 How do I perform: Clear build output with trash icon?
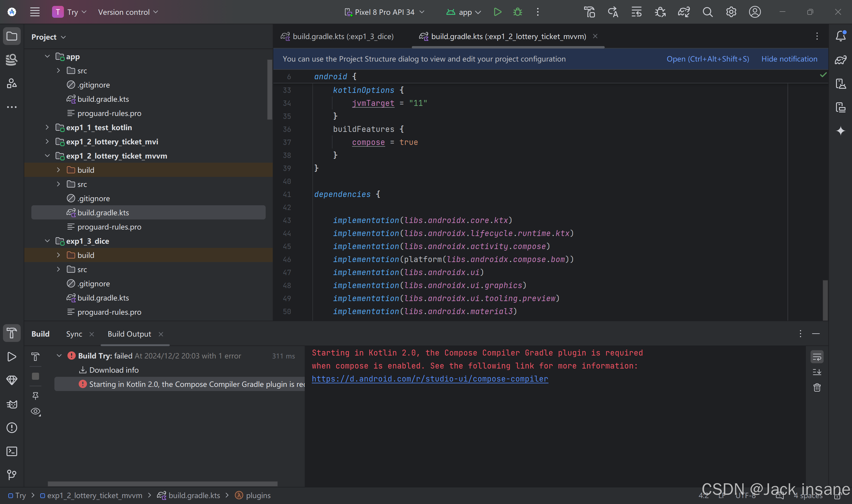point(817,387)
